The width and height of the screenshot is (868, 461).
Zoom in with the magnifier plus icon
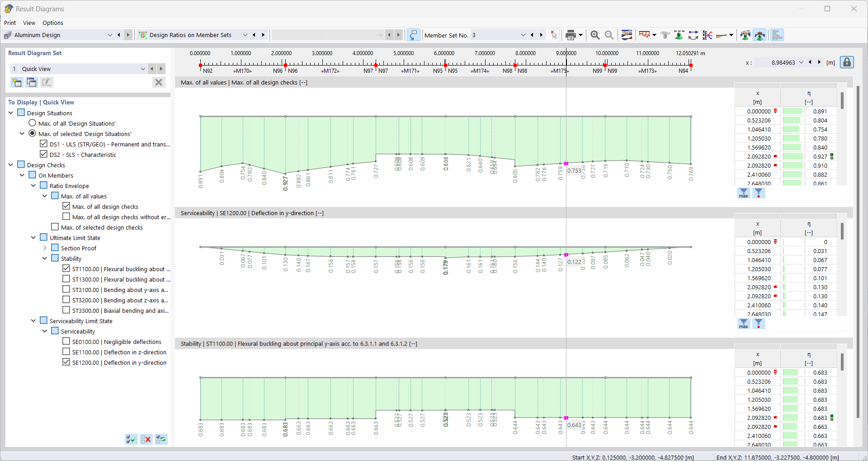point(595,35)
